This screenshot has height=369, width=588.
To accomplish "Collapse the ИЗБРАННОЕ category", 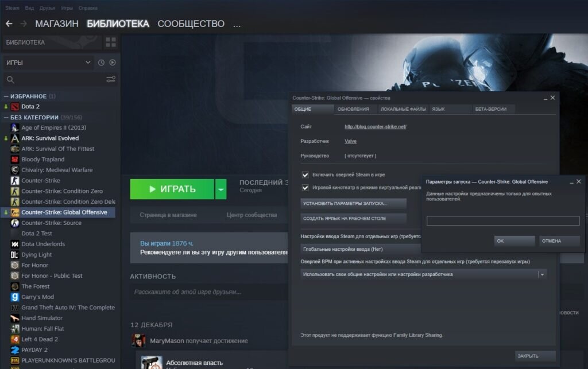I will [6, 96].
